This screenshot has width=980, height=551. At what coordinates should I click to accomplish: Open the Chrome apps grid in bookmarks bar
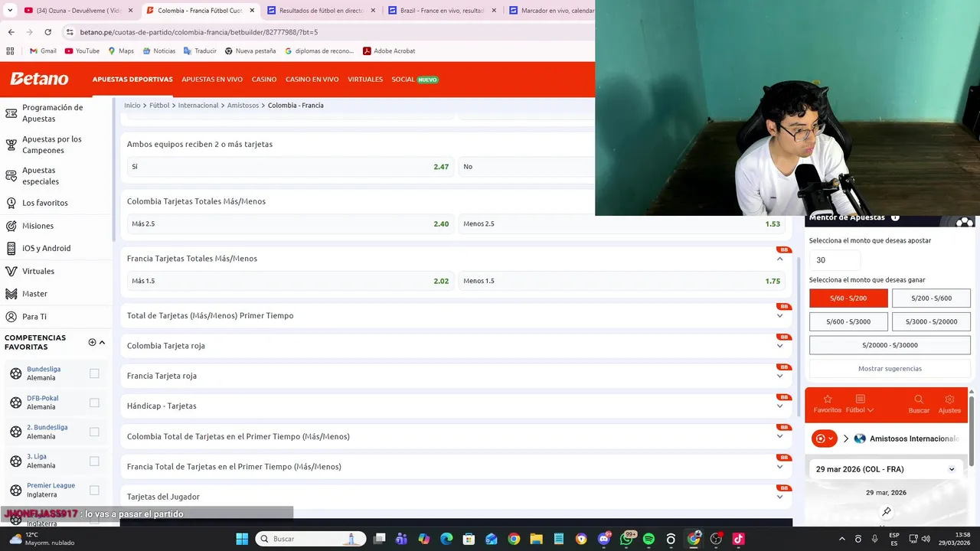click(x=10, y=51)
